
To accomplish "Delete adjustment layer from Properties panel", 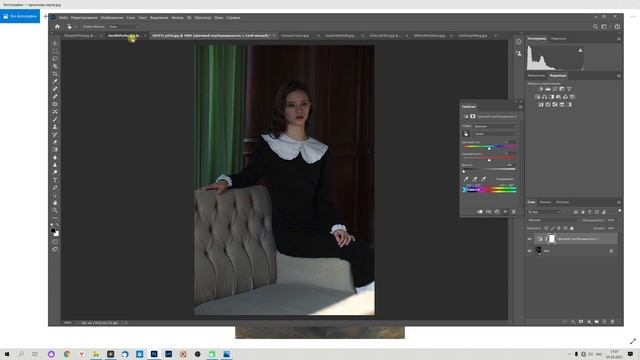I will tap(513, 212).
